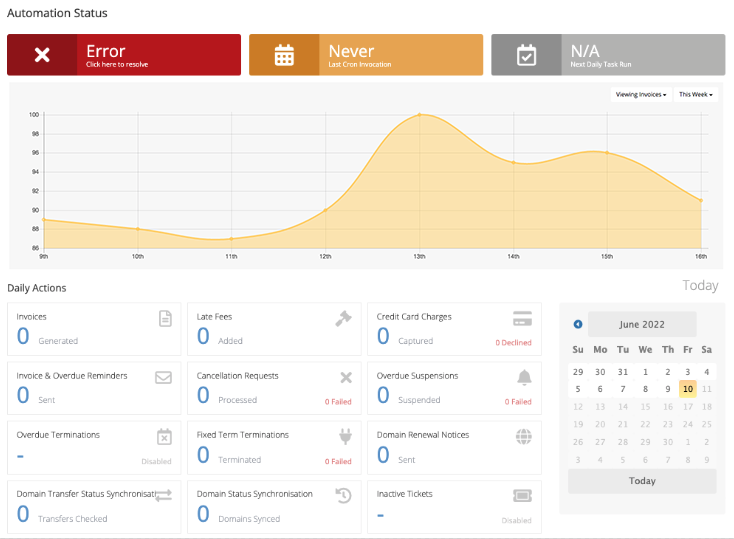The height and width of the screenshot is (539, 734).
Task: Click the 15th data point on chart
Action: (607, 153)
